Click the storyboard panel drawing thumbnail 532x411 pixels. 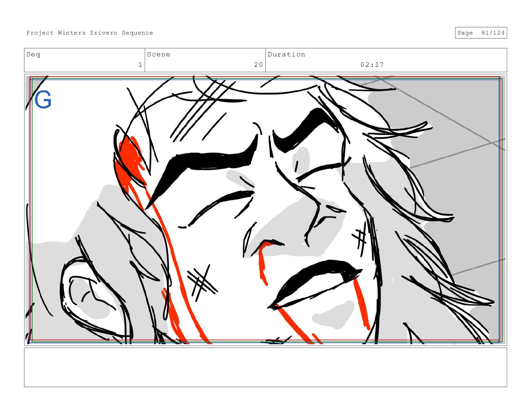point(265,210)
